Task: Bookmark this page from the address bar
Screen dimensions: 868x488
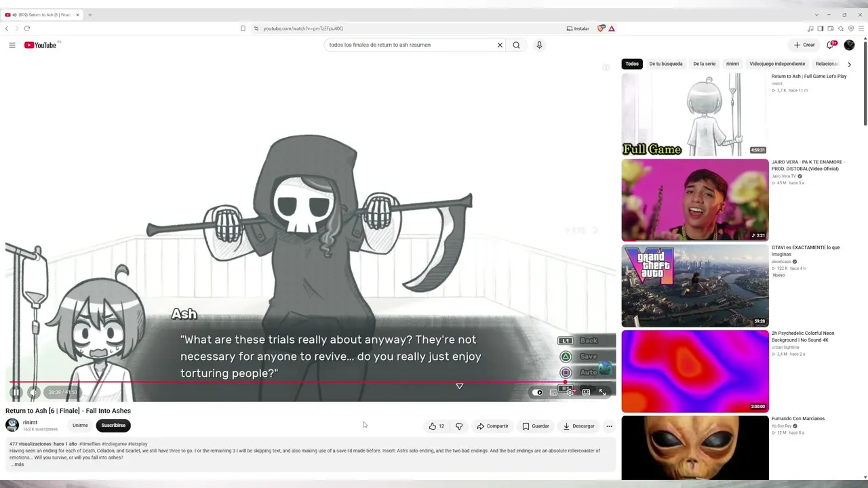Action: pyautogui.click(x=243, y=28)
